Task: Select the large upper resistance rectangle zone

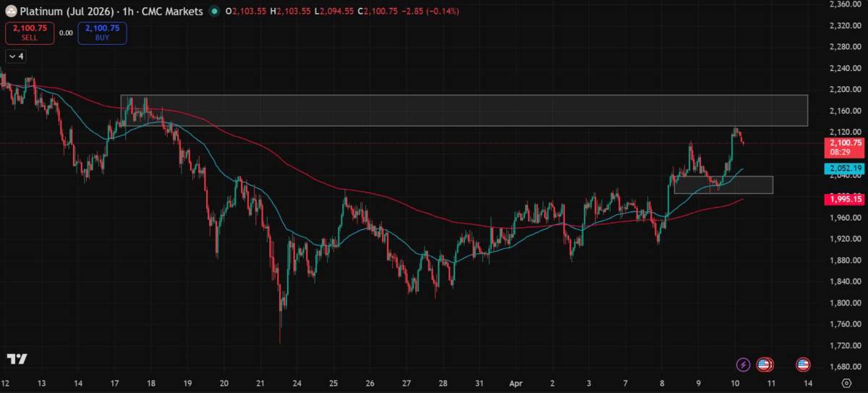Action: point(463,110)
